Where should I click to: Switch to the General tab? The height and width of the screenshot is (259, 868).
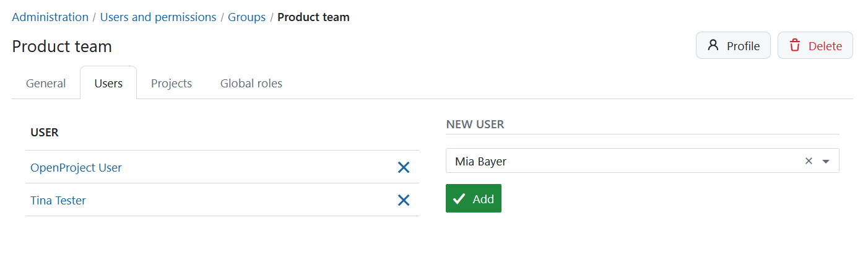coord(46,83)
